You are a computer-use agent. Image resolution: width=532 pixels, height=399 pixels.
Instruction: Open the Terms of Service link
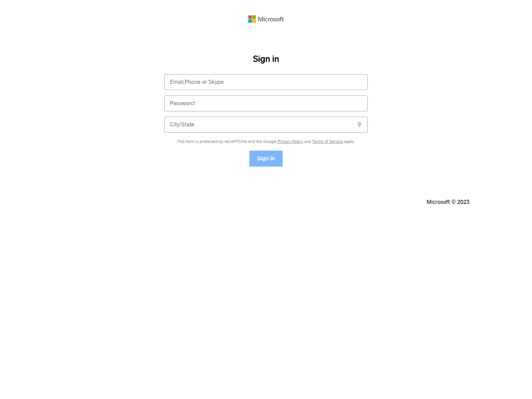click(x=327, y=142)
